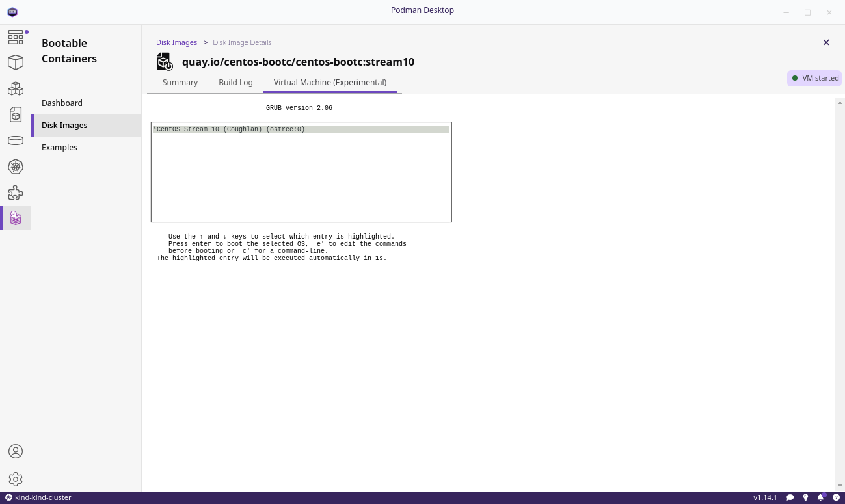This screenshot has width=845, height=504.
Task: Select the Images icon in sidebar
Action: pos(16,114)
